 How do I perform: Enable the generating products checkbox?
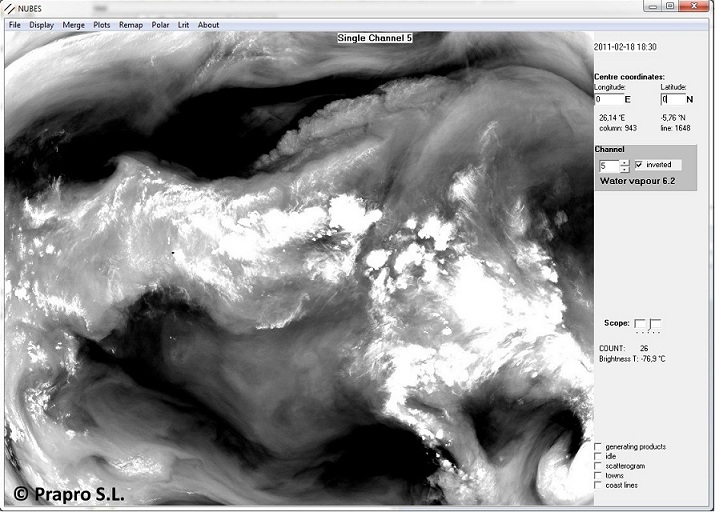tap(598, 447)
